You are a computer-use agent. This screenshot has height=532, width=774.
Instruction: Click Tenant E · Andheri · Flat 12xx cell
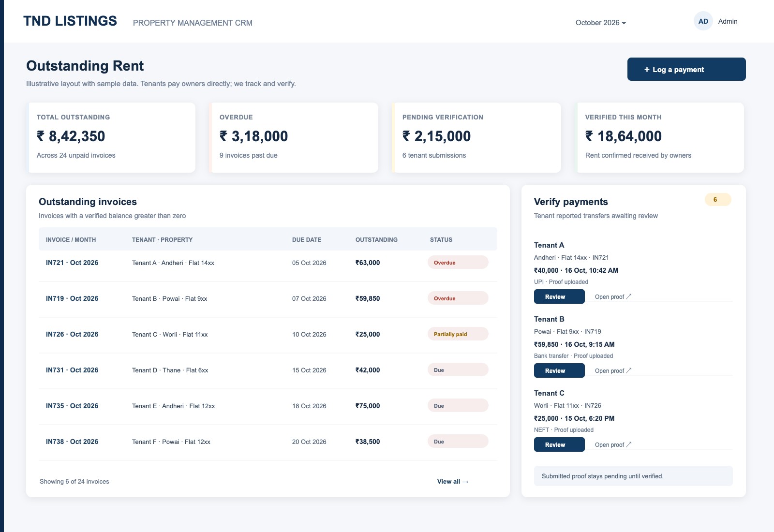tap(174, 406)
